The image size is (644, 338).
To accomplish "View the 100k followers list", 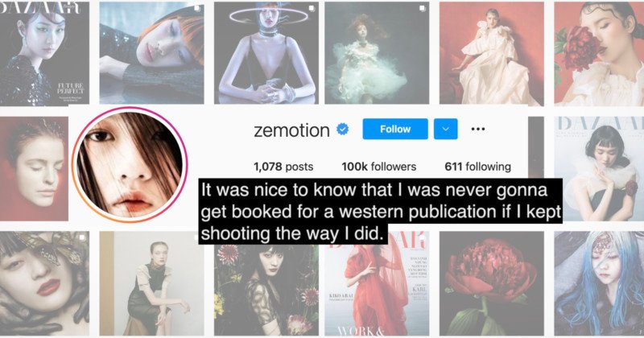I will point(378,167).
